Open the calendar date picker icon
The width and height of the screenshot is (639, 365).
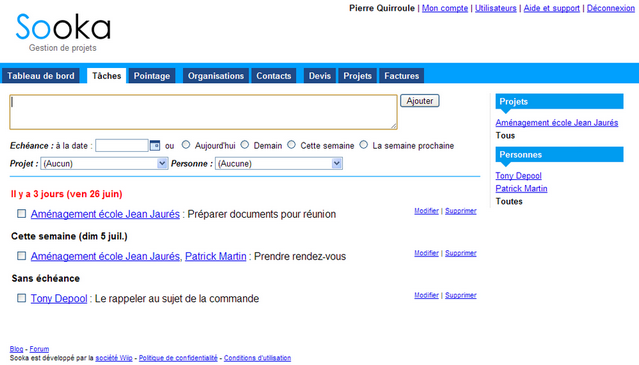click(x=155, y=145)
